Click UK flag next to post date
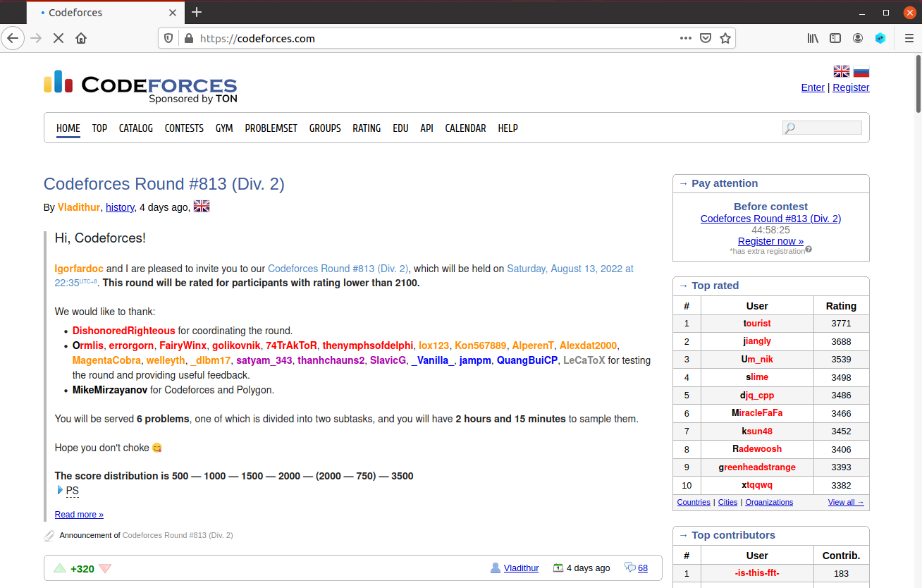 [202, 207]
